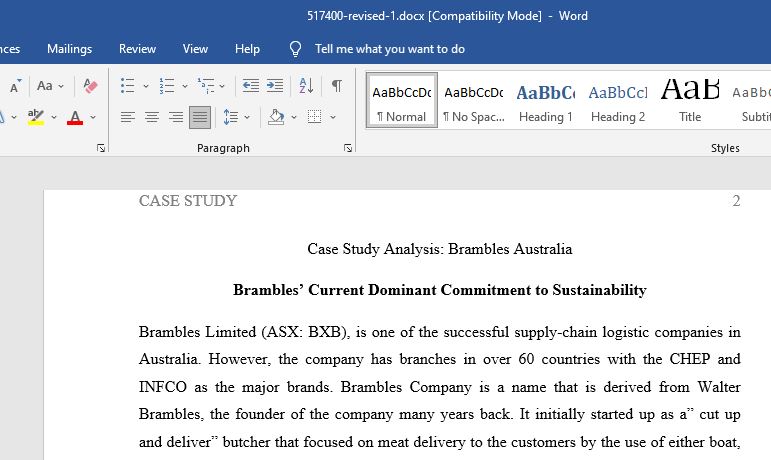Open the Multilevel List dropdown arrow
This screenshot has width=771, height=460.
tap(222, 86)
